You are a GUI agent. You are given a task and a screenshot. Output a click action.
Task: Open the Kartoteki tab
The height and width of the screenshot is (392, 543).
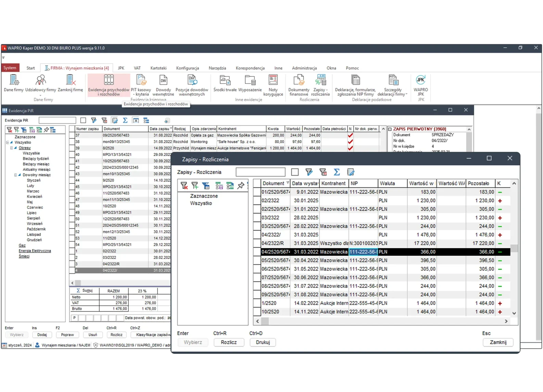pos(158,68)
